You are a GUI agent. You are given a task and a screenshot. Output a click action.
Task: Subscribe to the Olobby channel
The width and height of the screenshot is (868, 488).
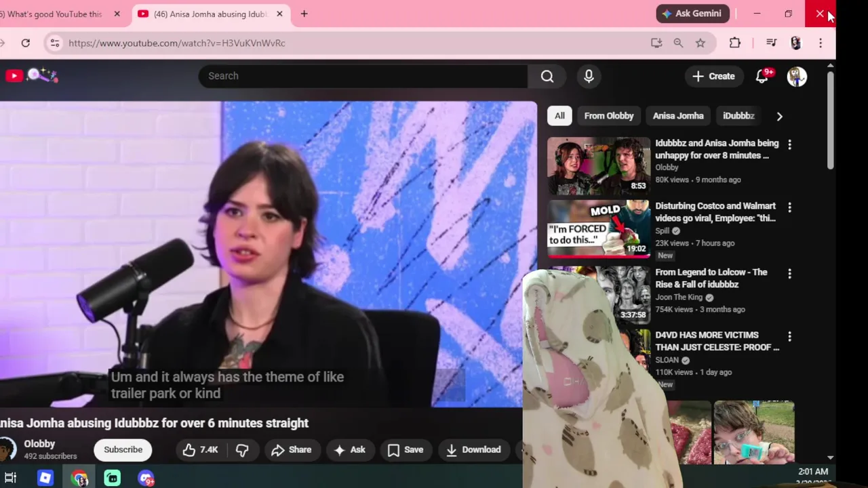(123, 449)
